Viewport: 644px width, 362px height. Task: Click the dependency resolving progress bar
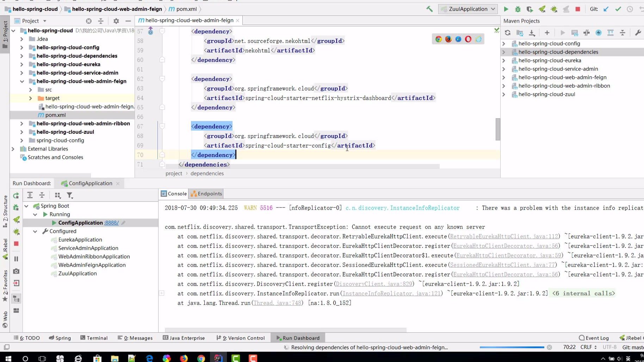pos(512,348)
